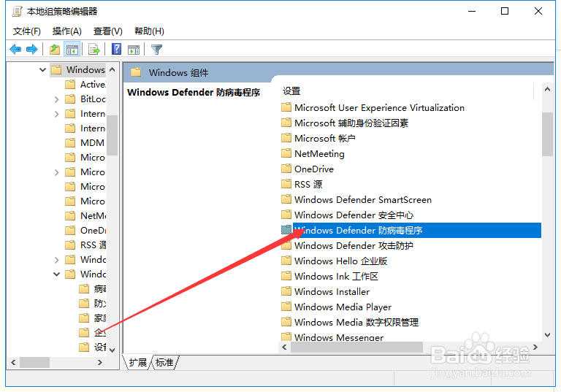Click the settings list scroll-up arrow
Screen dimensions: 561x392
[547, 89]
